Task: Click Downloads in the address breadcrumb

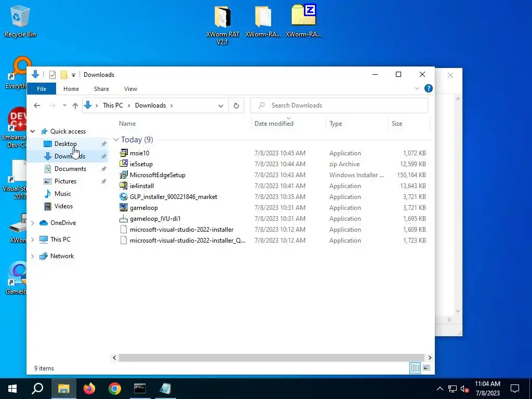Action: pyautogui.click(x=150, y=105)
